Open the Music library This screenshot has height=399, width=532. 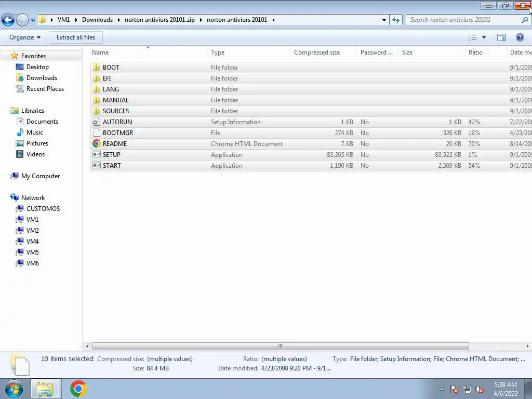[x=35, y=132]
